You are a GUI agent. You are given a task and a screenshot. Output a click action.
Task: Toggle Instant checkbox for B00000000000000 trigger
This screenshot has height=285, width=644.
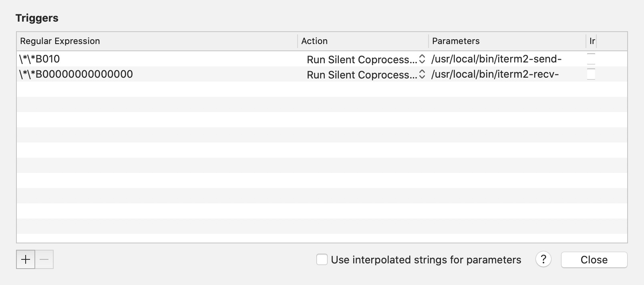coord(591,74)
